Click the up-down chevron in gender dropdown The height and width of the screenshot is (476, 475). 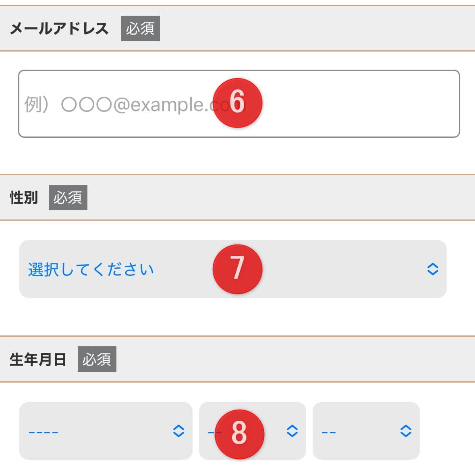coord(432,269)
